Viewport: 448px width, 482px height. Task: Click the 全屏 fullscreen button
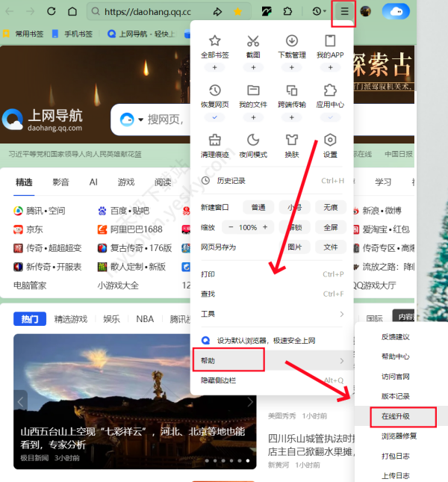point(330,227)
